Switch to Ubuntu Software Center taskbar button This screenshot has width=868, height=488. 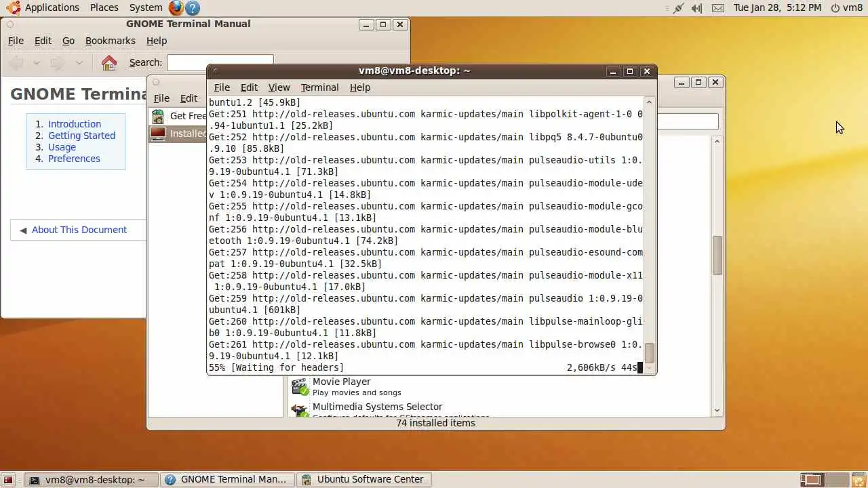tap(364, 480)
